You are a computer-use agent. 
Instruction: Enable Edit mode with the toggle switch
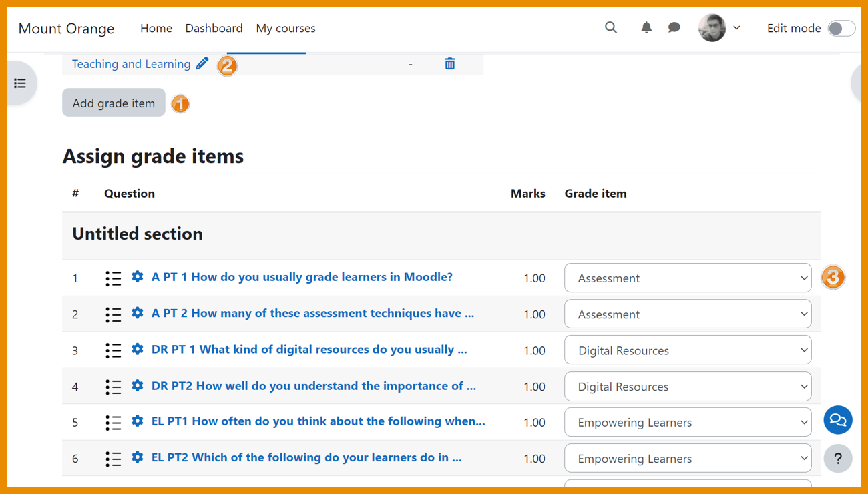pos(841,28)
